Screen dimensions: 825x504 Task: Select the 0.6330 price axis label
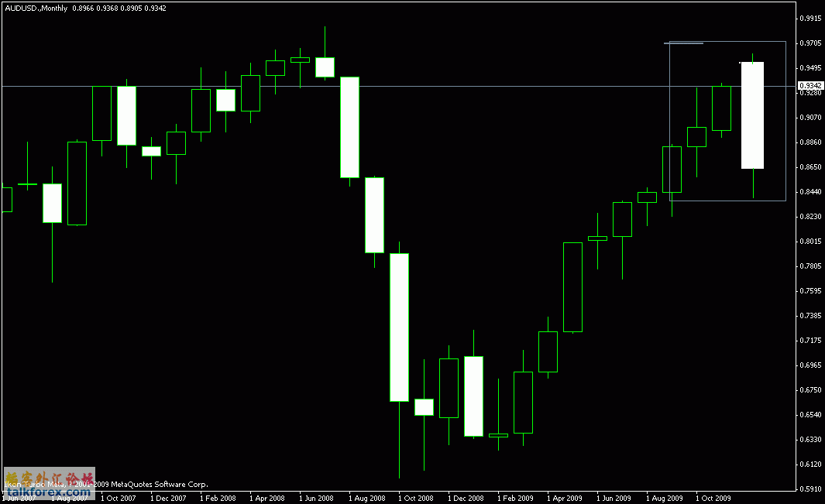810,439
